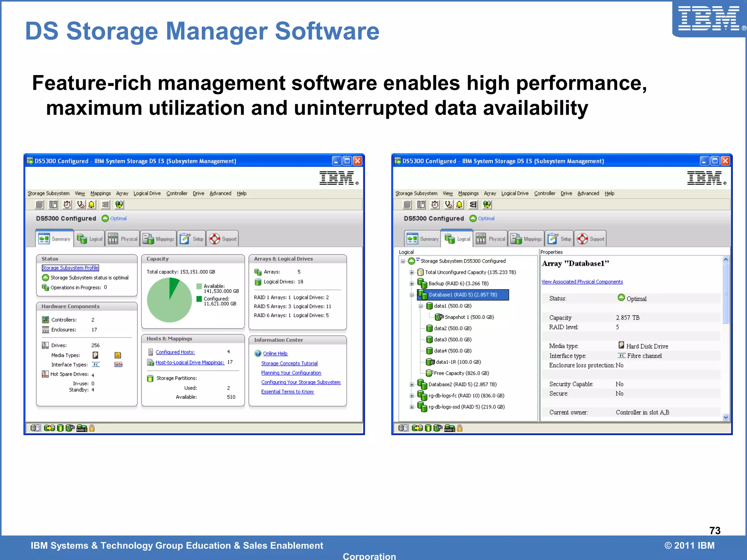Click the Properties pane scrollbar up arrow
Screen dimensions: 747x560
coord(726,260)
